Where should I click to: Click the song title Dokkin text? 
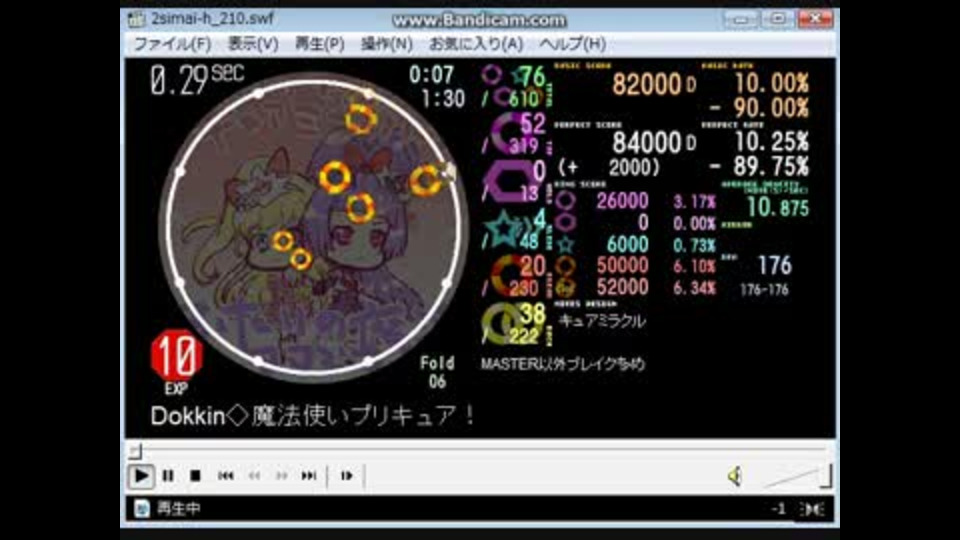[312, 416]
